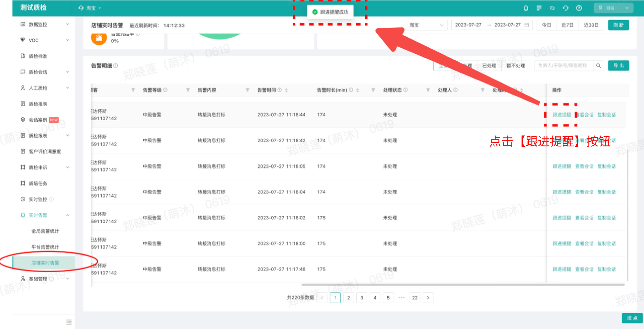Expand the 数据监控 sidebar menu
Screen dimensions: 644x329
pyautogui.click(x=67, y=24)
